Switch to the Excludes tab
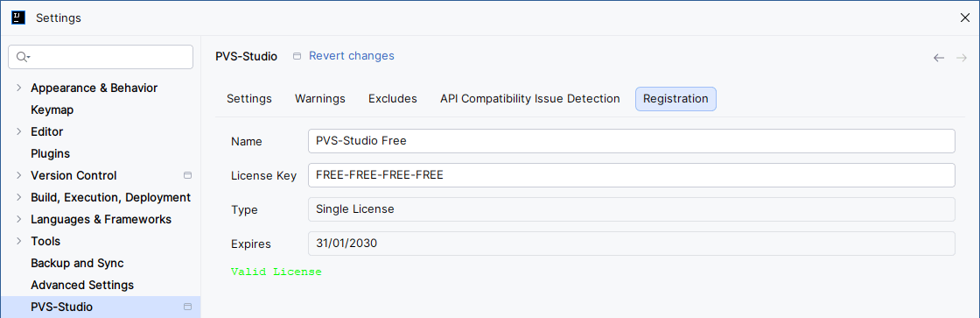The width and height of the screenshot is (980, 318). (x=393, y=99)
